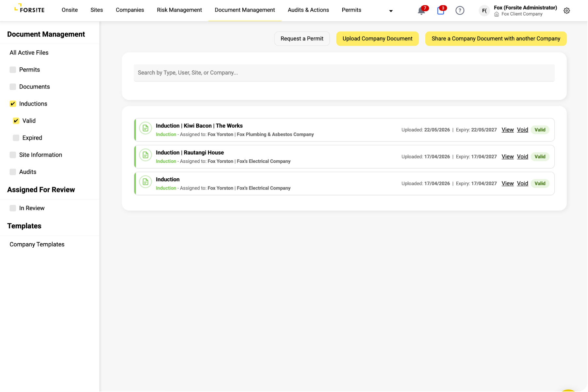Click the Forsite logo

(x=29, y=8)
